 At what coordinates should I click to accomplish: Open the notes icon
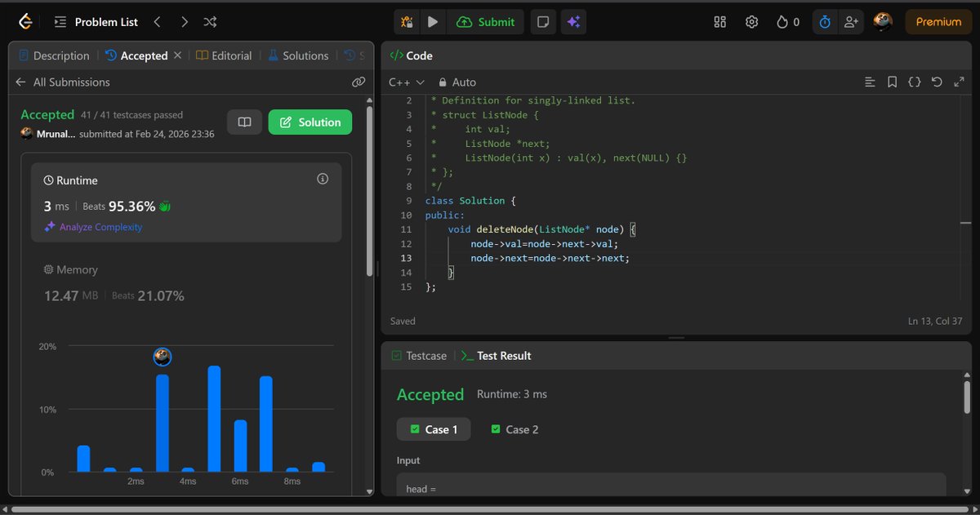coord(541,22)
